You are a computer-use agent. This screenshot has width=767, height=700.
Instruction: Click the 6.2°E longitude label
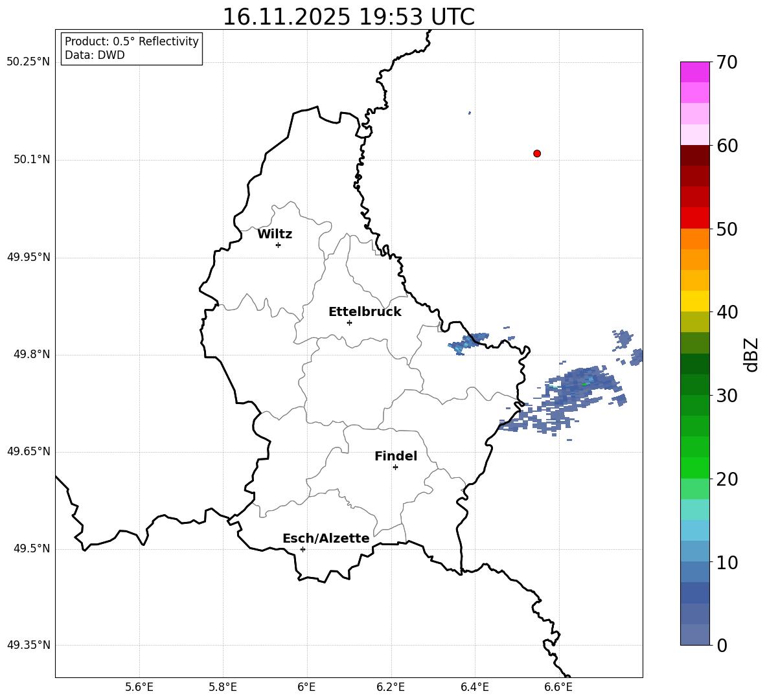pos(391,687)
